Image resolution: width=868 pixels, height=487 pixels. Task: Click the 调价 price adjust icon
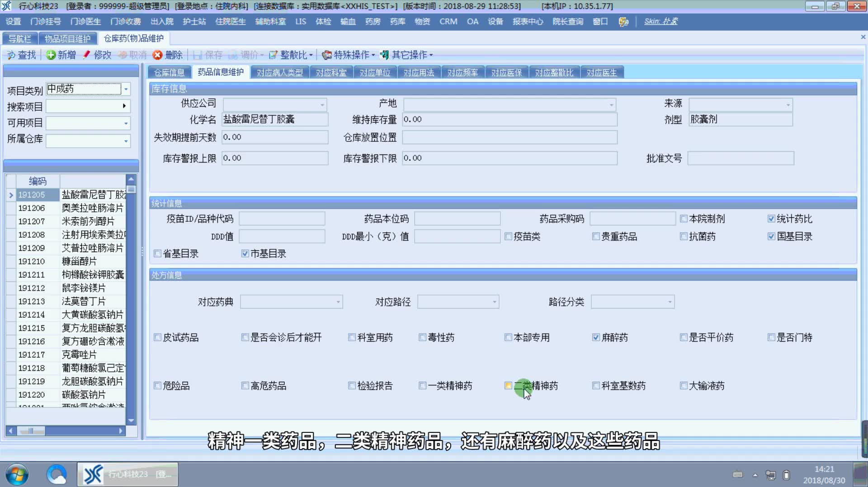[x=233, y=55]
